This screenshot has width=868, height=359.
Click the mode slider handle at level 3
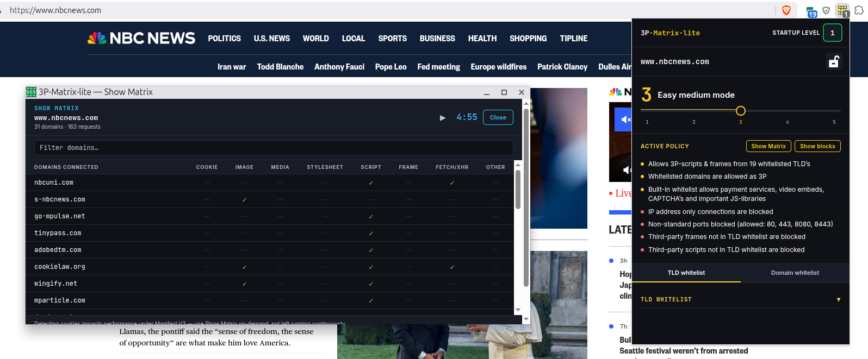tap(741, 111)
